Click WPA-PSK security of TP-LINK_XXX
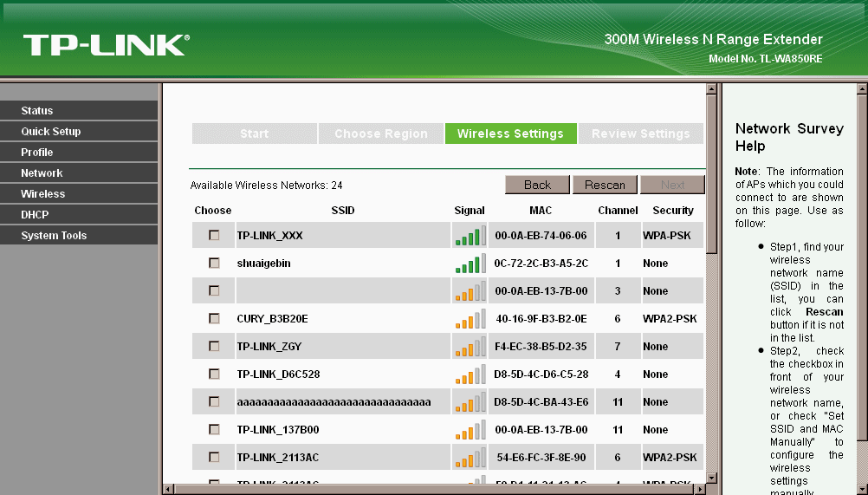The image size is (868, 495). click(x=666, y=235)
